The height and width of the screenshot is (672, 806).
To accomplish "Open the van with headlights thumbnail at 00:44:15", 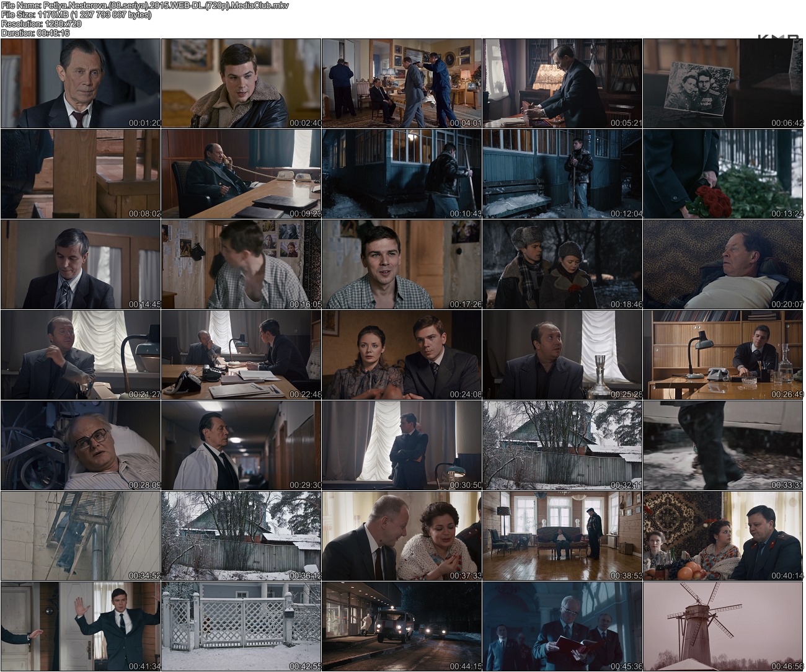I will [402, 626].
